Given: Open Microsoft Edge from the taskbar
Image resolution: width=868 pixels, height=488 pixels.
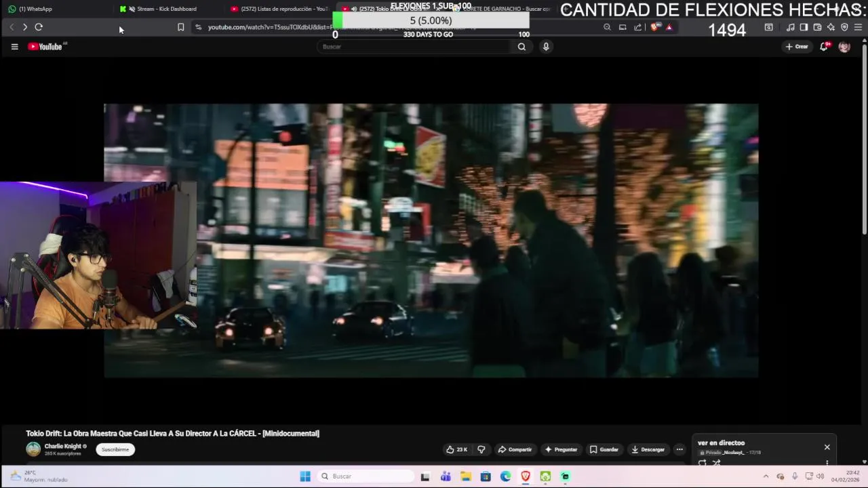Looking at the screenshot, I should (506, 476).
